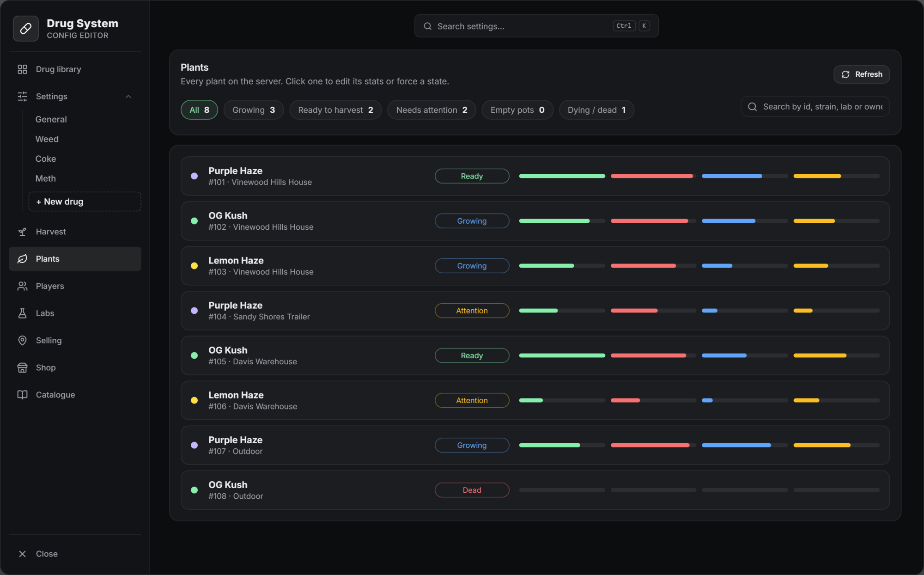Click the Catalogue book icon

[x=22, y=395]
